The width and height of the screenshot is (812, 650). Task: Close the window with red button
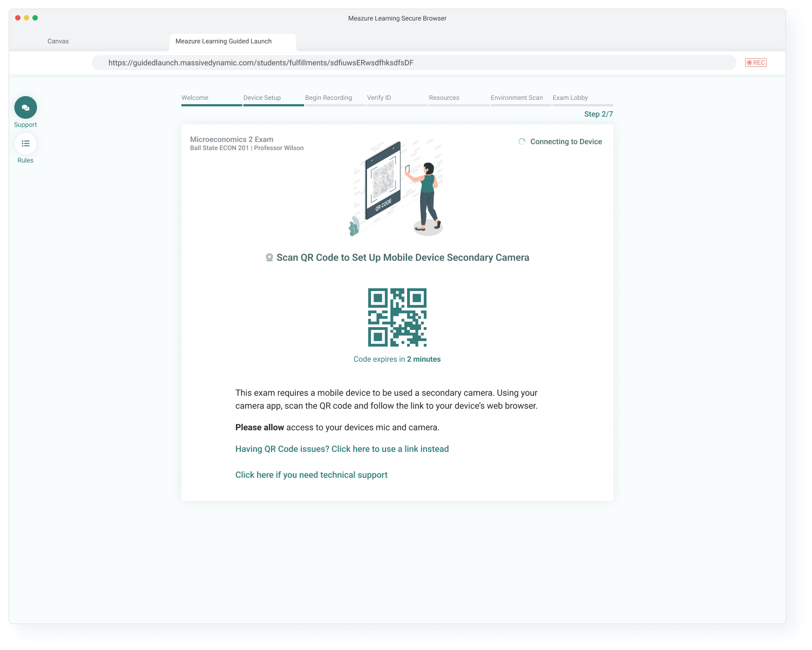[18, 18]
